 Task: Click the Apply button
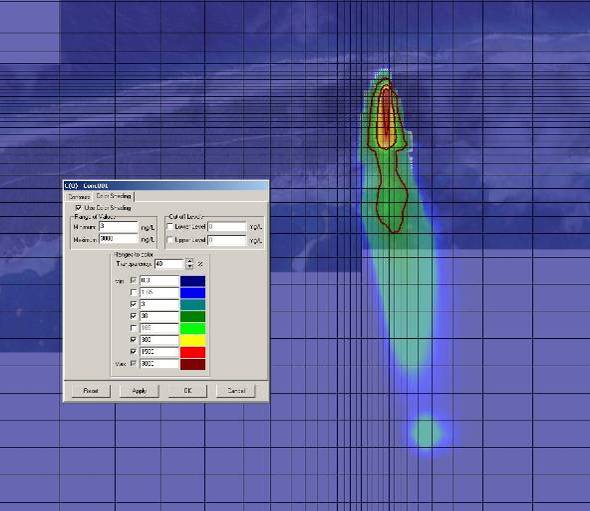pos(139,391)
